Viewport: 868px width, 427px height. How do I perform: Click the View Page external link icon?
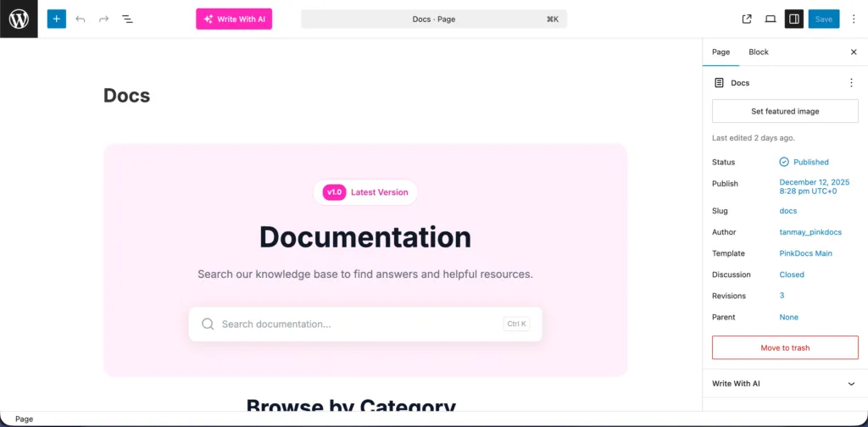tap(747, 19)
